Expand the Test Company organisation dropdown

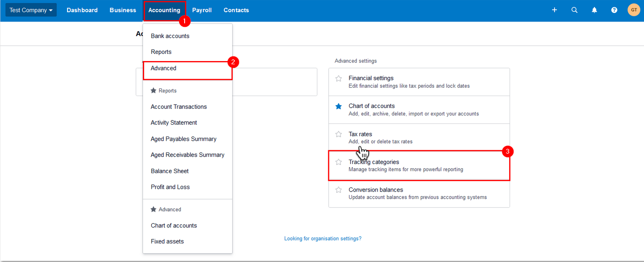[x=31, y=10]
